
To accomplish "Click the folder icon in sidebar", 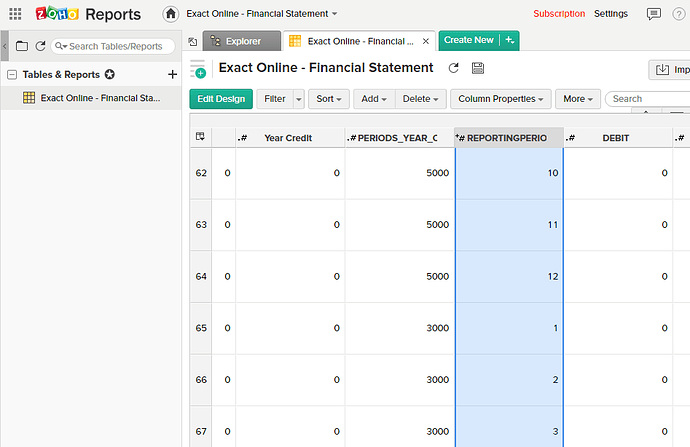I will tap(22, 46).
